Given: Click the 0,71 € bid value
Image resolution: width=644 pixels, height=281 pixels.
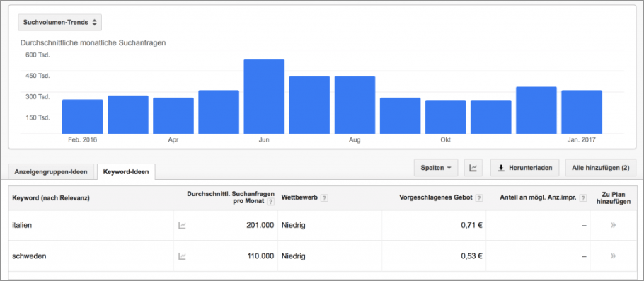Looking at the screenshot, I should click(x=471, y=226).
